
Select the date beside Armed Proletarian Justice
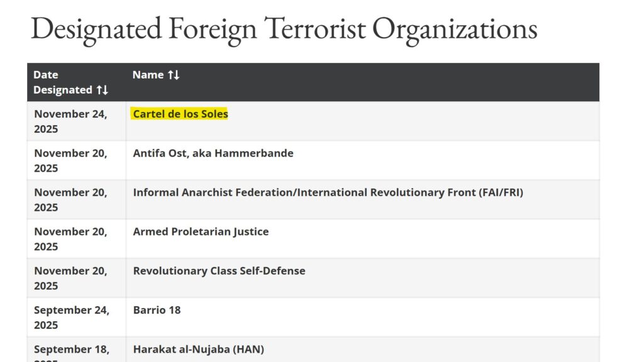(70, 239)
